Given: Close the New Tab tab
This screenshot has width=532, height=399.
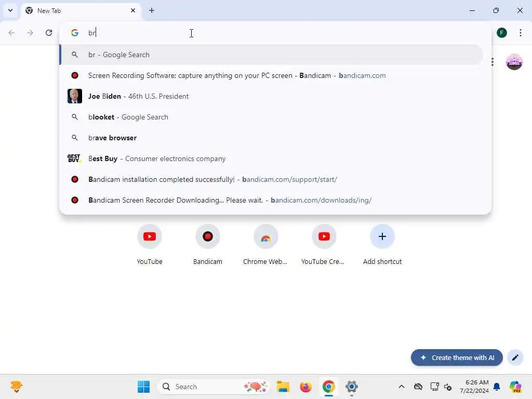Looking at the screenshot, I should tap(133, 10).
